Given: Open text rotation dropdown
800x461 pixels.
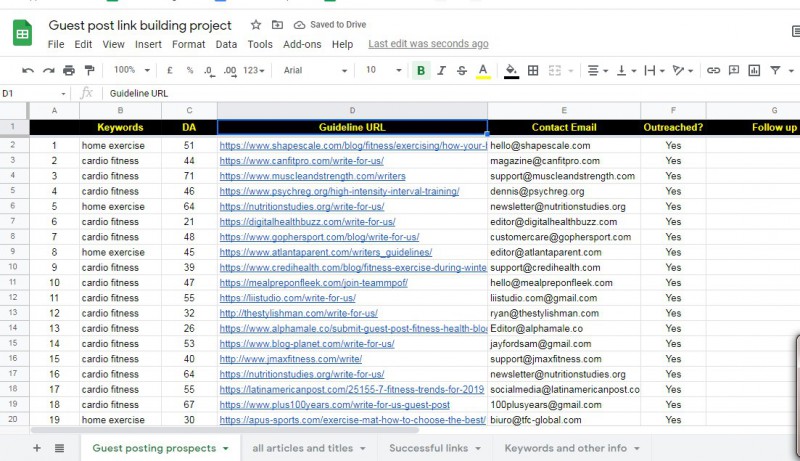Looking at the screenshot, I should coord(682,70).
